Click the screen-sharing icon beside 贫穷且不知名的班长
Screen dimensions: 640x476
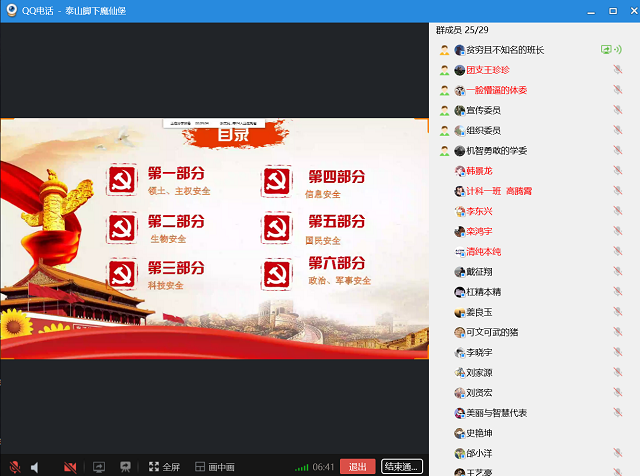click(606, 50)
